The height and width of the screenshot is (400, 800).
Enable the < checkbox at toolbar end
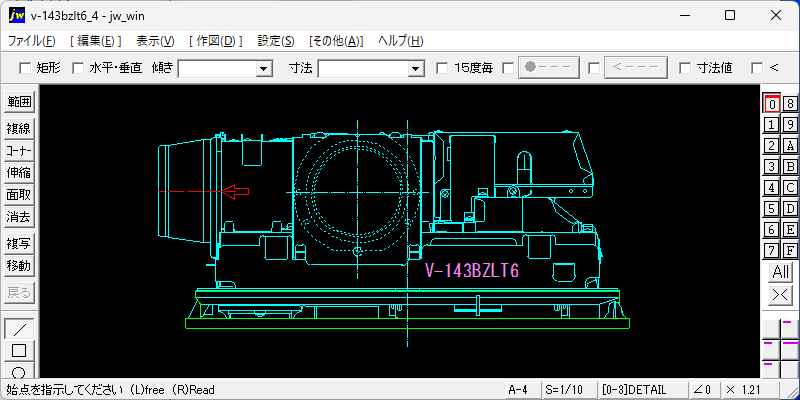click(x=757, y=68)
